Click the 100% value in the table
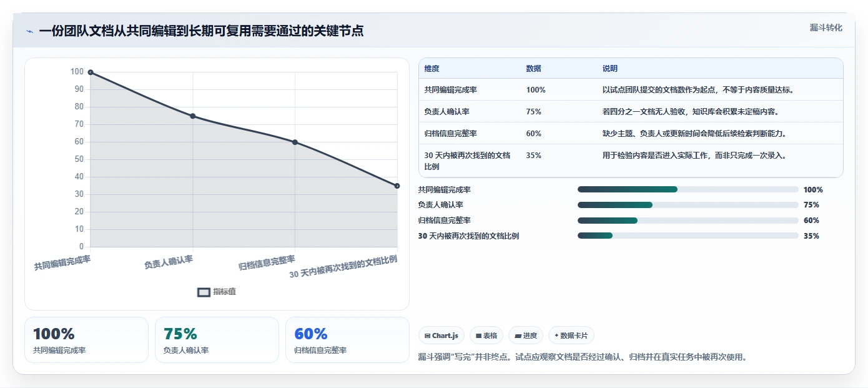The width and height of the screenshot is (868, 388). [536, 90]
